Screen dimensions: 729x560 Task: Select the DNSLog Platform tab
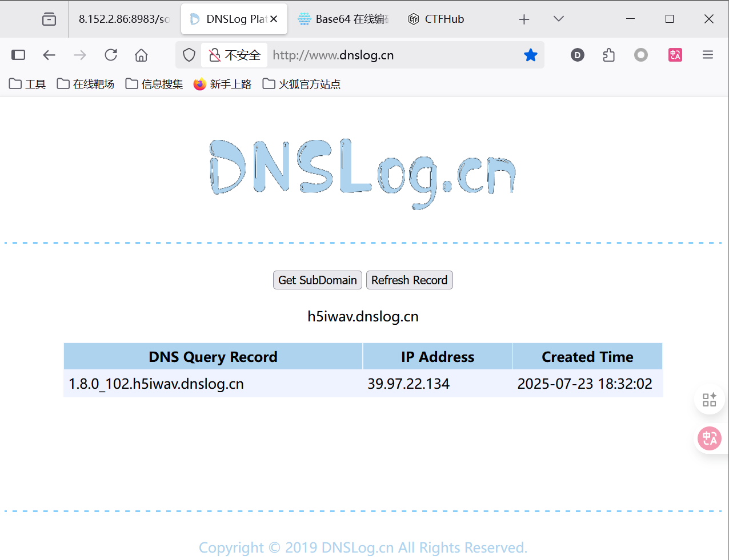tap(234, 19)
